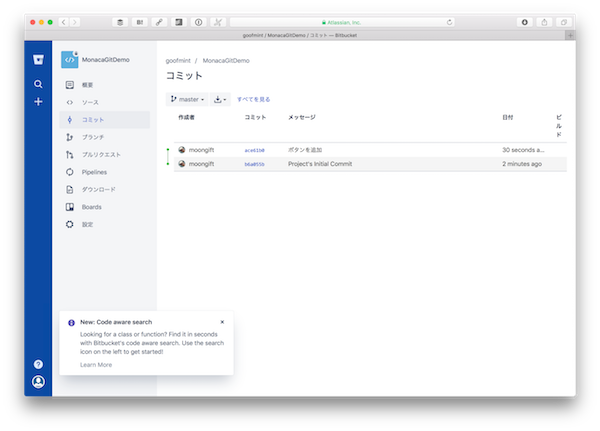Click the 30 seconds ago date
Viewport: 600px width, 431px height.
tap(523, 150)
